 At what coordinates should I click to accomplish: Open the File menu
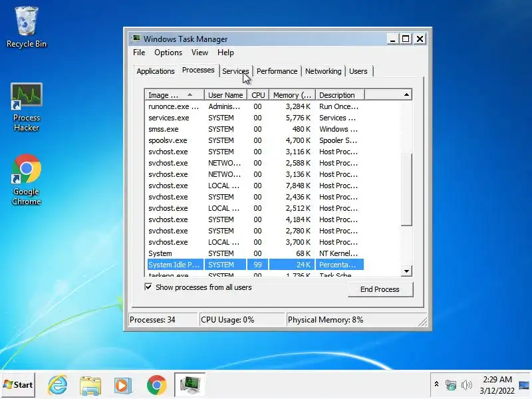pos(139,53)
